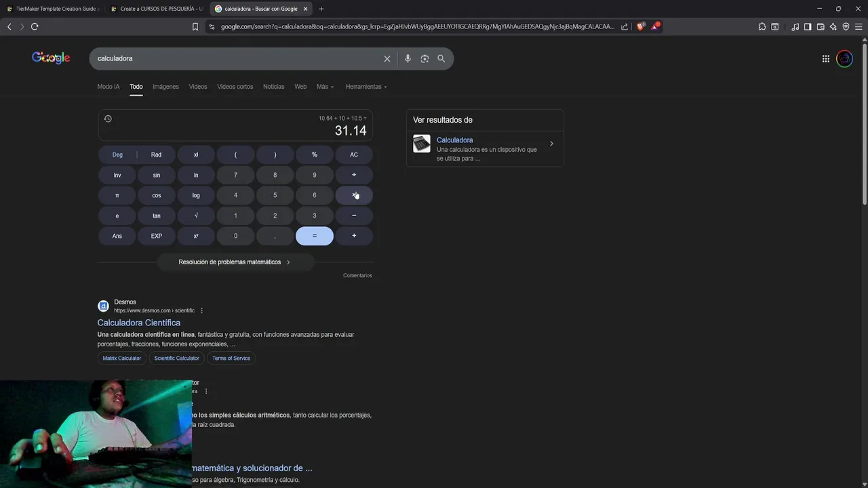Expand the Más search filter dropdown
868x488 pixels.
325,87
